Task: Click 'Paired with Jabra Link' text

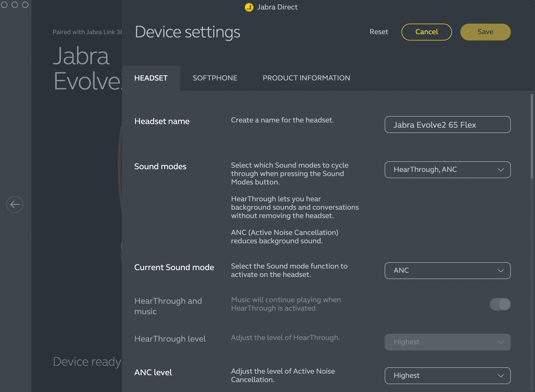Action: (x=87, y=32)
